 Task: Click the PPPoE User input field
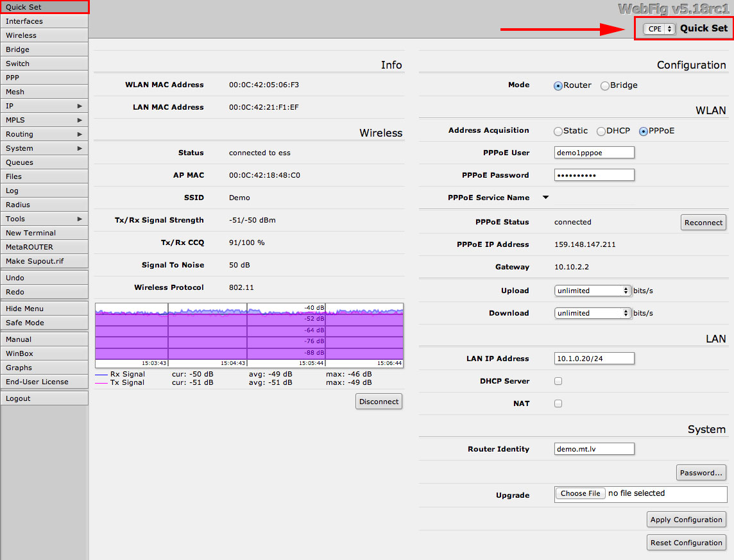point(594,153)
